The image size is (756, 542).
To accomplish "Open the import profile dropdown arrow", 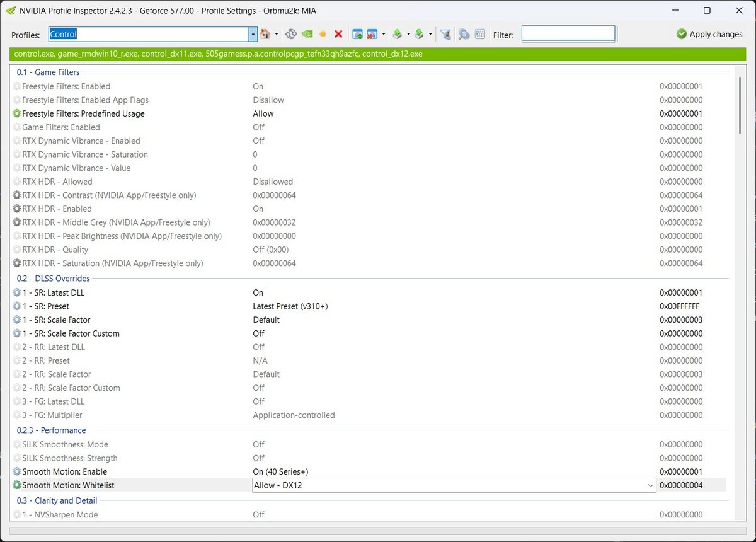I will [430, 35].
